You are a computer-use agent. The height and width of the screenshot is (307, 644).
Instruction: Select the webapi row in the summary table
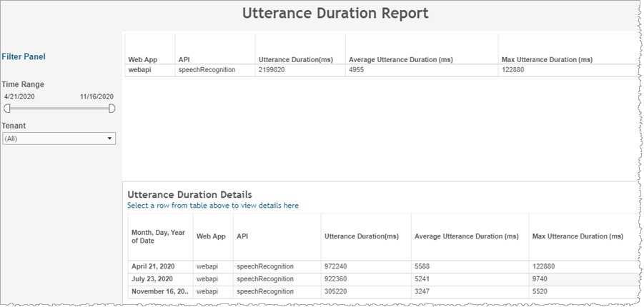[x=141, y=70]
